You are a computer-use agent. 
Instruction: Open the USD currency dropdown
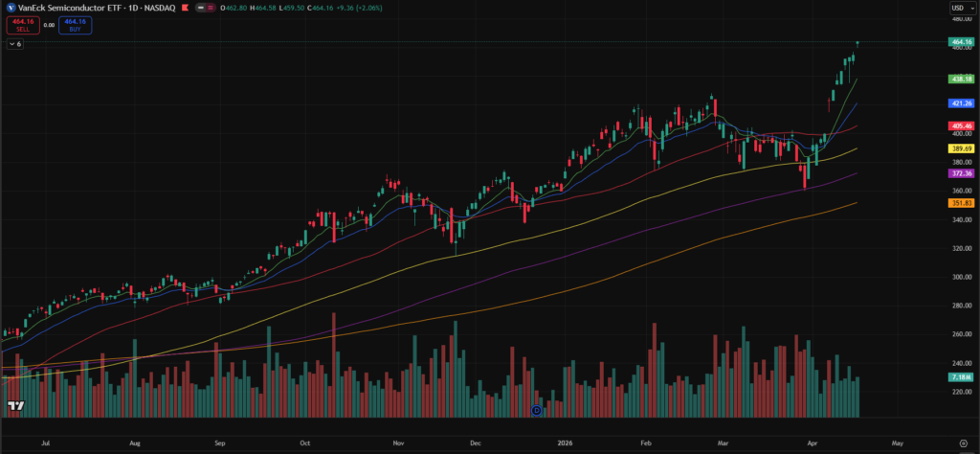tap(961, 9)
